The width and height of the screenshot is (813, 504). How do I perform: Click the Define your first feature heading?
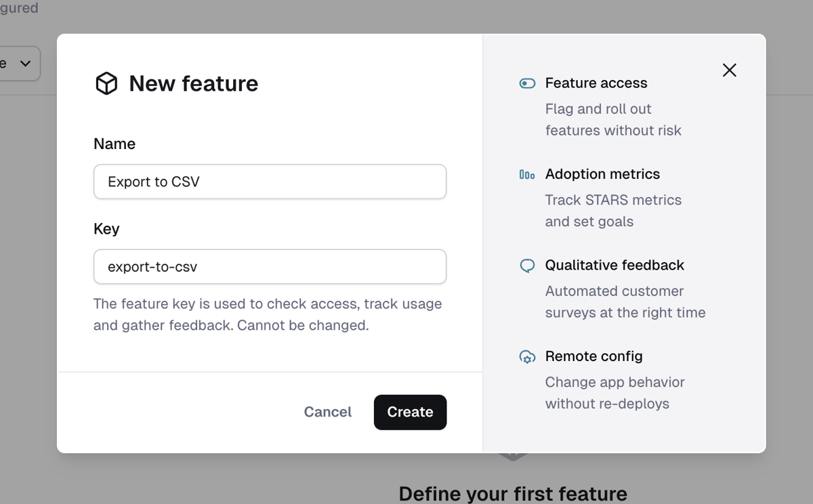[513, 494]
